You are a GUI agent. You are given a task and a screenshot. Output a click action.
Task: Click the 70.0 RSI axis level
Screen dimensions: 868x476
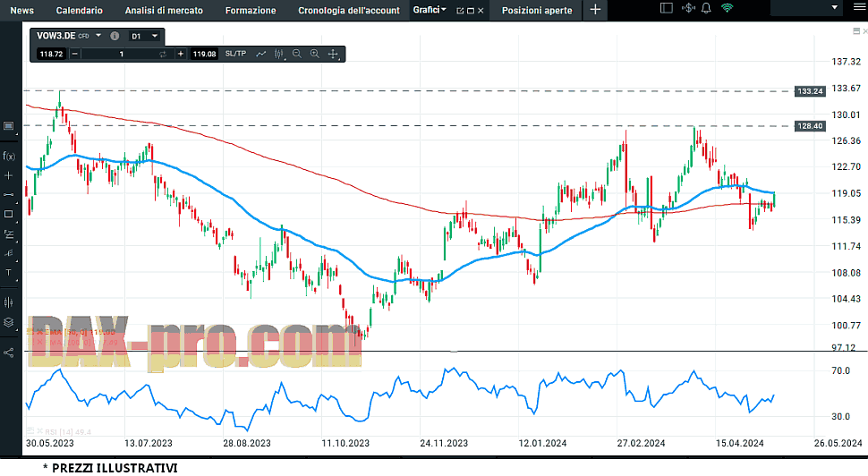coord(841,370)
